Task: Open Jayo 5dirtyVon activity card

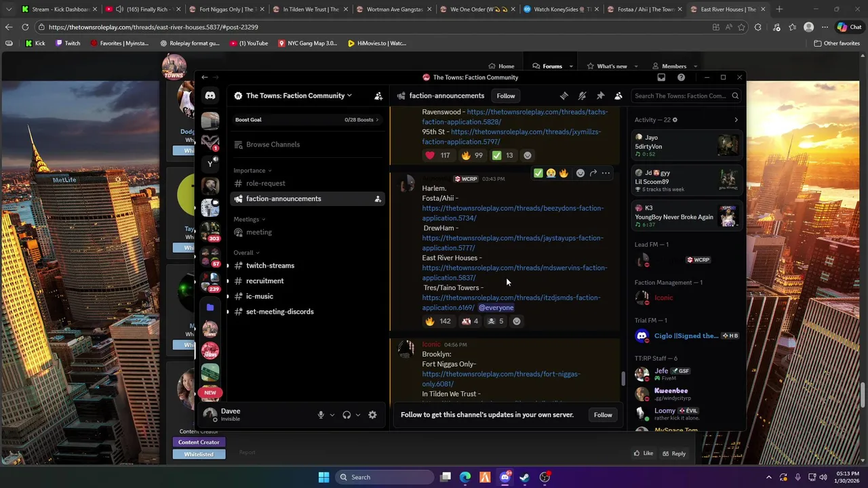Action: point(686,145)
